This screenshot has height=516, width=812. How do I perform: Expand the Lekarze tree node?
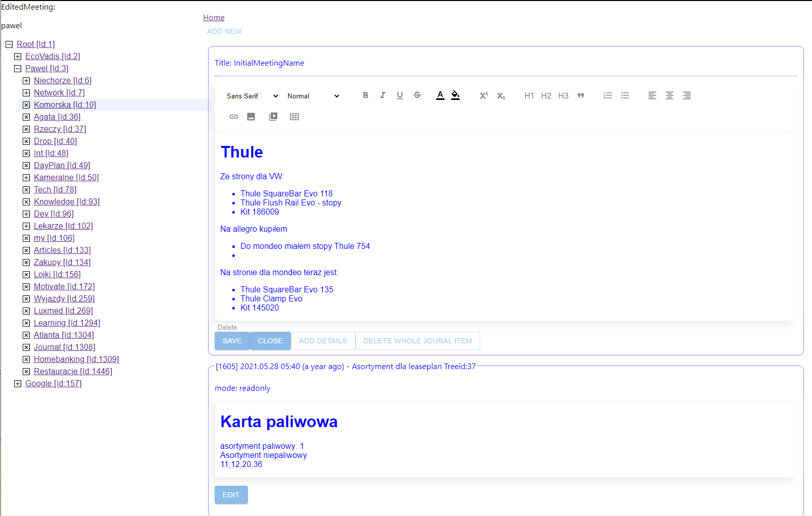[x=26, y=226]
